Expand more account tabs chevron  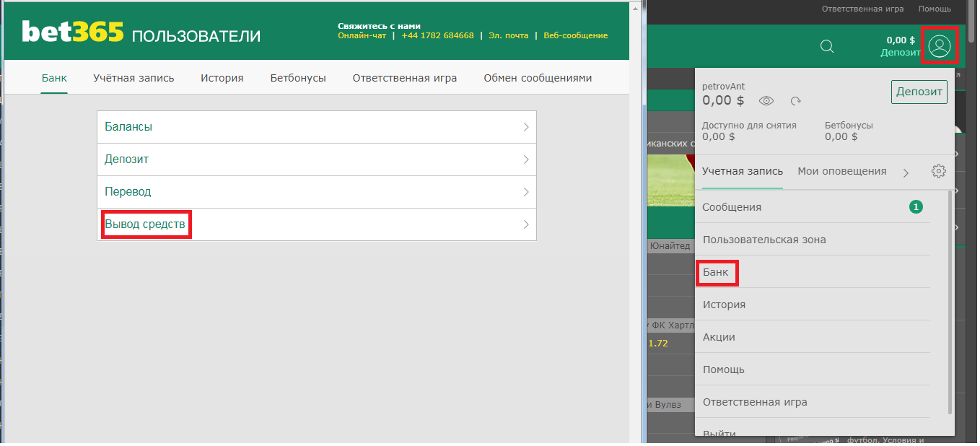906,172
